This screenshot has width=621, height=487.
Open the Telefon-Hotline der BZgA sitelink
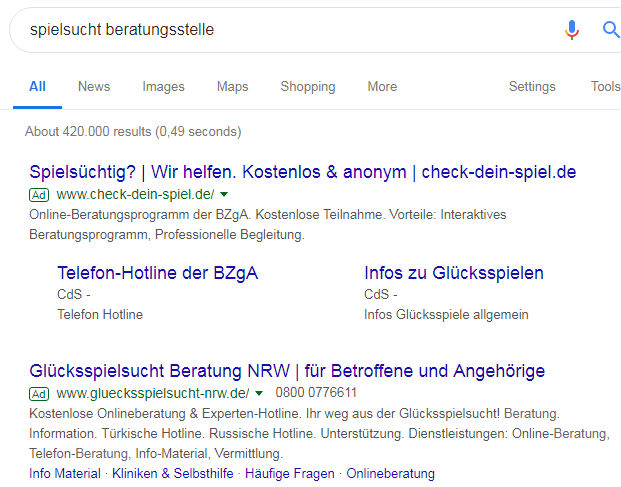(x=158, y=273)
